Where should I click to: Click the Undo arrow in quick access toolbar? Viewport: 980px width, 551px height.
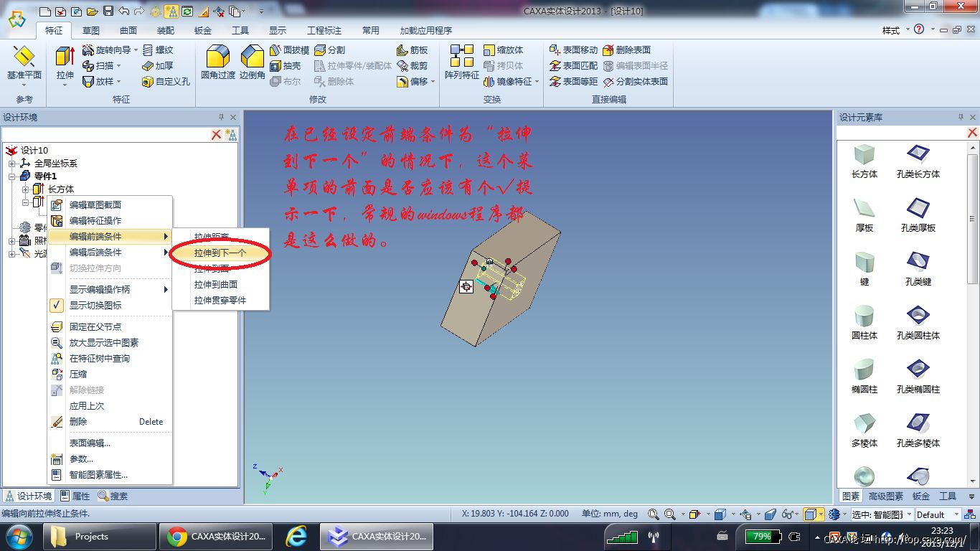coord(123,11)
